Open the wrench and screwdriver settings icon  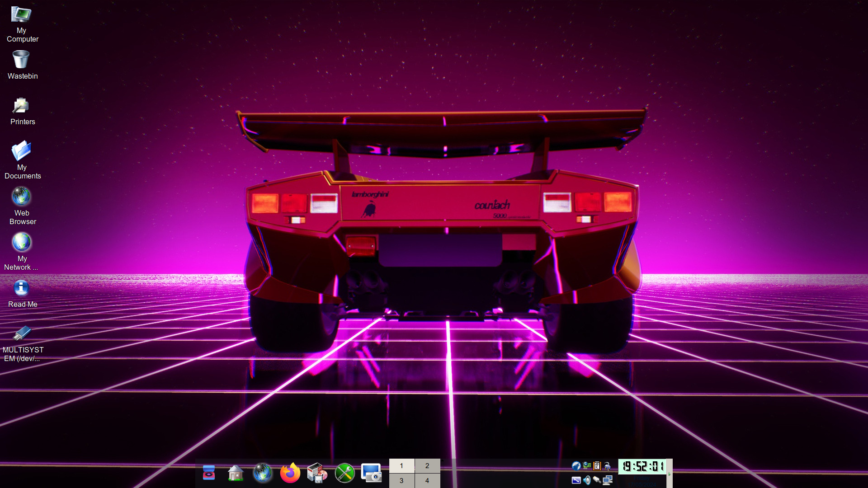coord(344,473)
